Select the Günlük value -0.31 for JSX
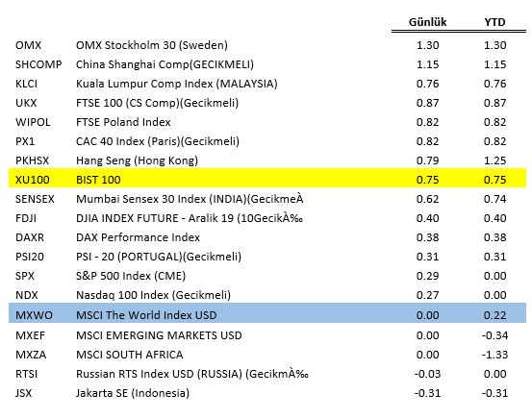 pos(427,393)
